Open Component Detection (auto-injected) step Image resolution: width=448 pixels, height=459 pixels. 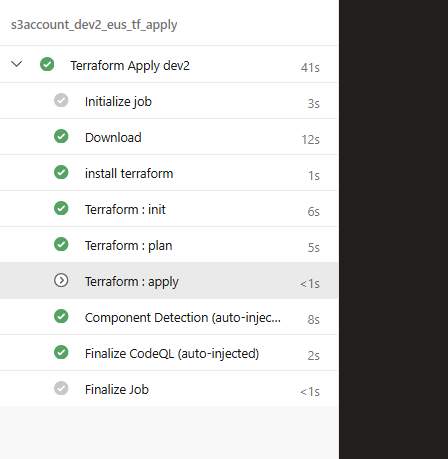[169, 317]
